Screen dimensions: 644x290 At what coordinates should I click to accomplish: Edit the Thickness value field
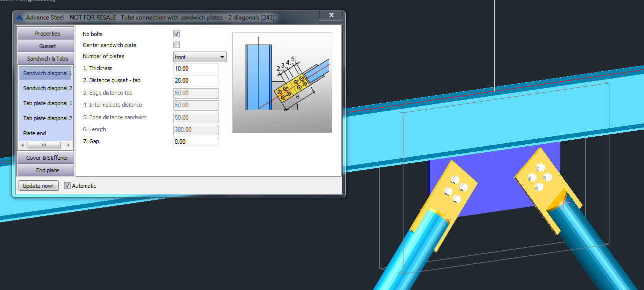[196, 69]
